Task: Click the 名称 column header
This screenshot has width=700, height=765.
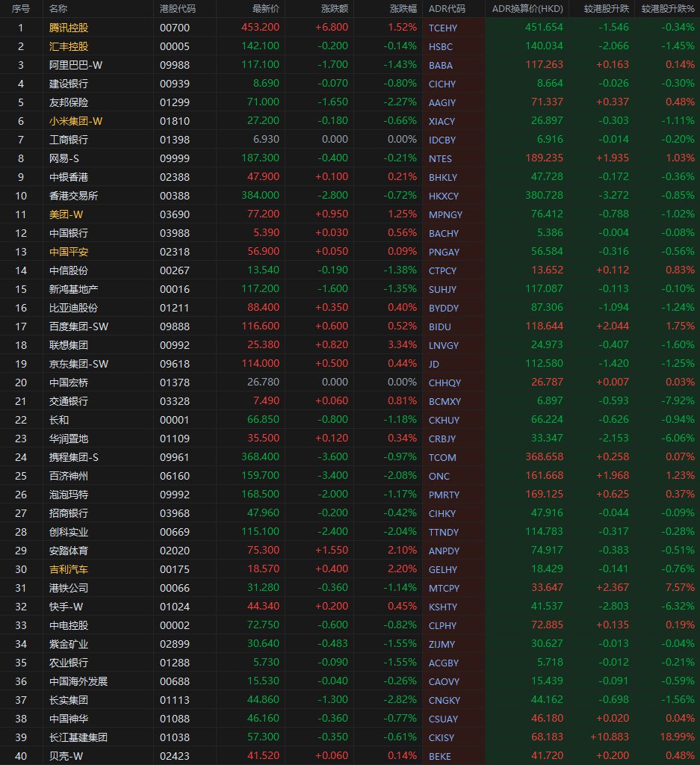Action: click(x=58, y=9)
